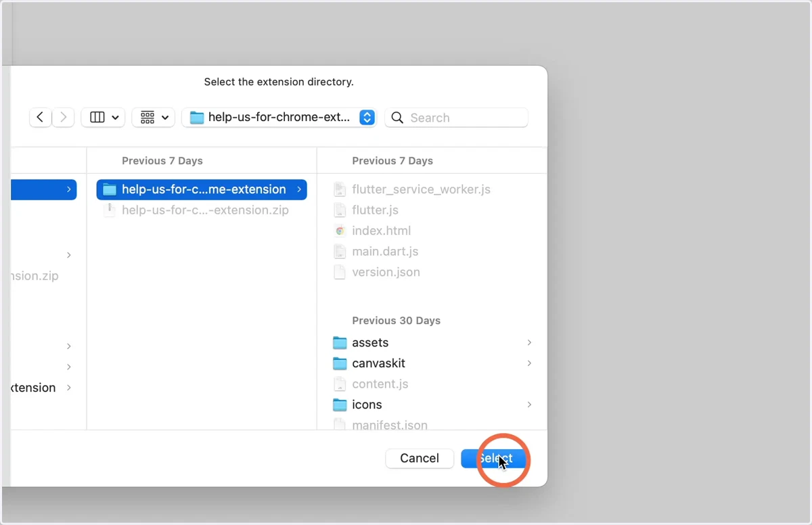Click the main.dart.js file
Viewport: 812px width, 525px height.
[x=385, y=252]
